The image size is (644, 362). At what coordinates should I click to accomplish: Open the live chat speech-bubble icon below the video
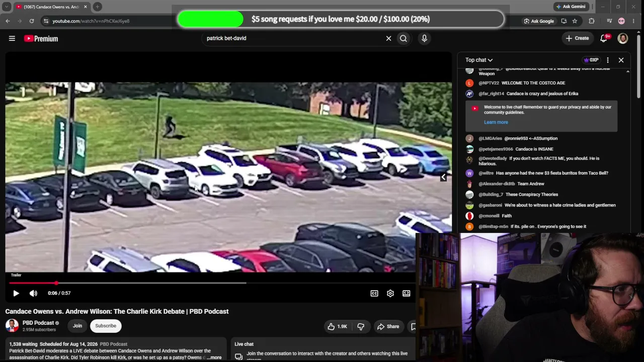(x=239, y=356)
